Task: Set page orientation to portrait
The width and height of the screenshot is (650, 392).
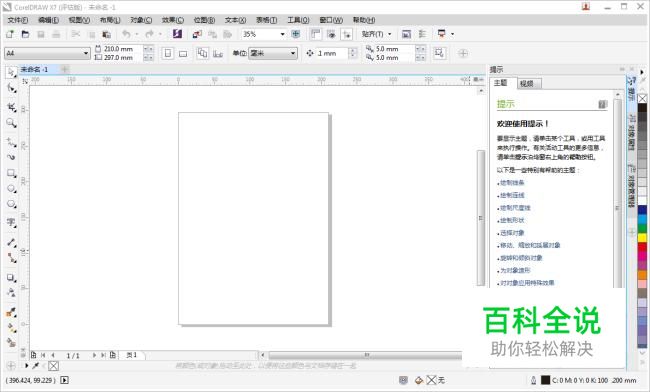Action: (x=167, y=53)
